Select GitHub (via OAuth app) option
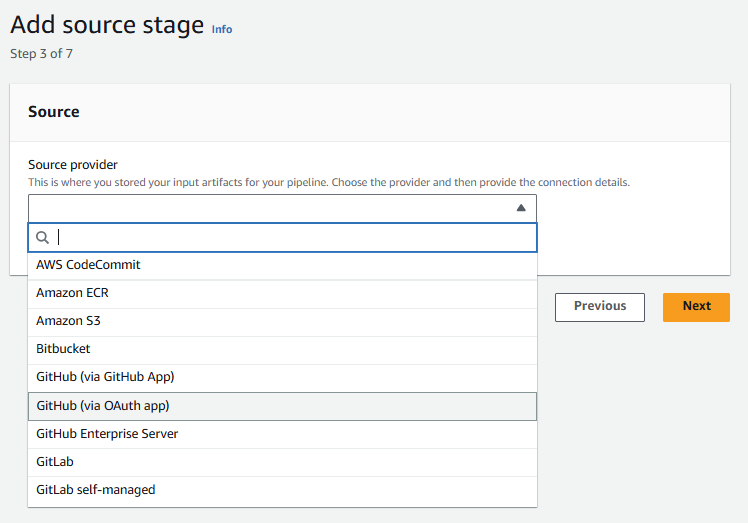748x523 pixels. pyautogui.click(x=282, y=406)
